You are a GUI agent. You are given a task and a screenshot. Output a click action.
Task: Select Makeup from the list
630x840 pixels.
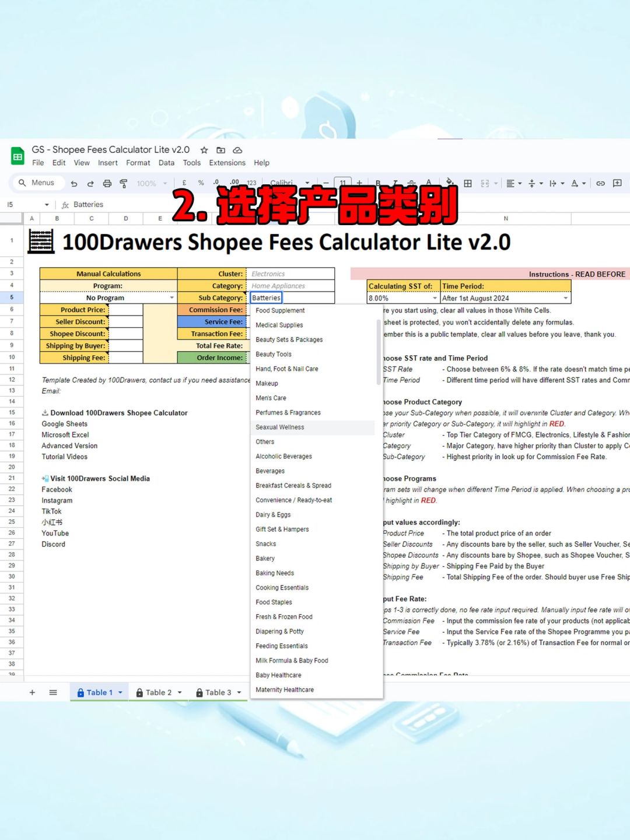click(x=312, y=383)
